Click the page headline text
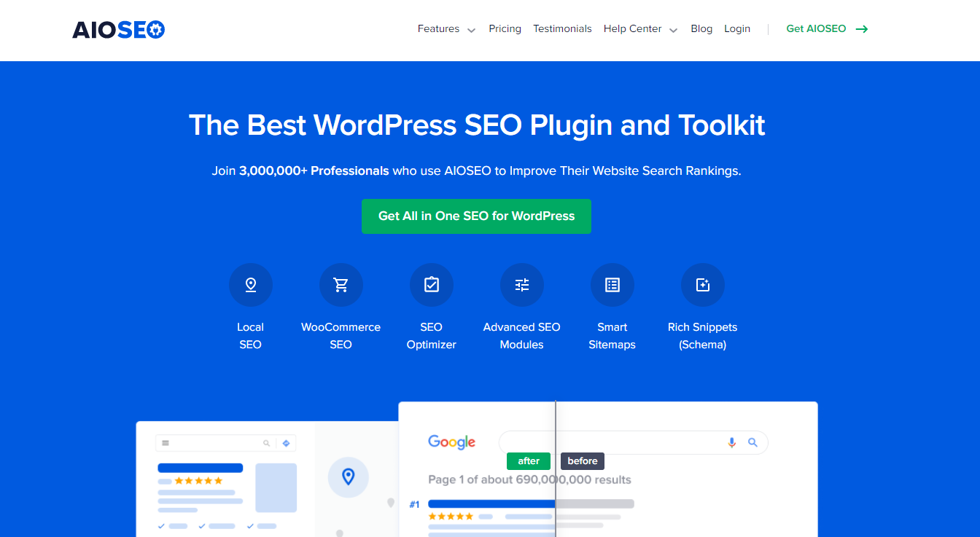The image size is (980, 537). click(477, 125)
